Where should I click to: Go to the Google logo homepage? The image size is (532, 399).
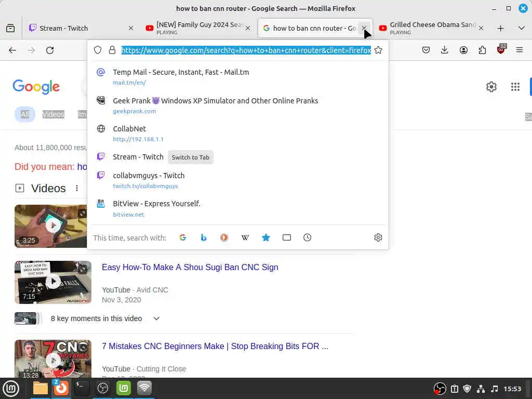coord(36,87)
